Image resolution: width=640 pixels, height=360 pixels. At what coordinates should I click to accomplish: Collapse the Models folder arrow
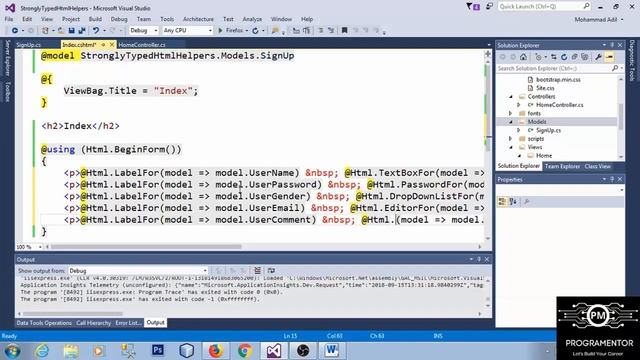click(511, 122)
